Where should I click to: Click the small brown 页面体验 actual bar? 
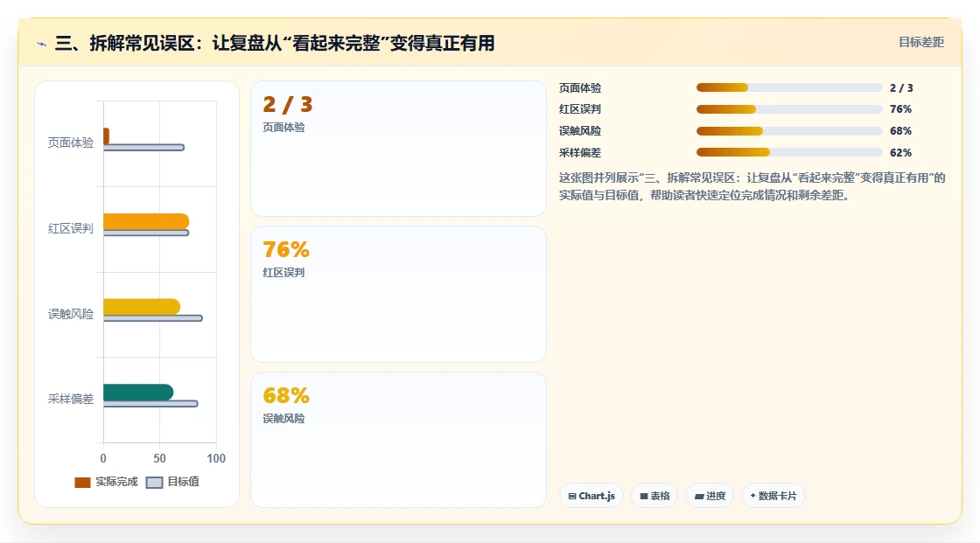coord(106,136)
